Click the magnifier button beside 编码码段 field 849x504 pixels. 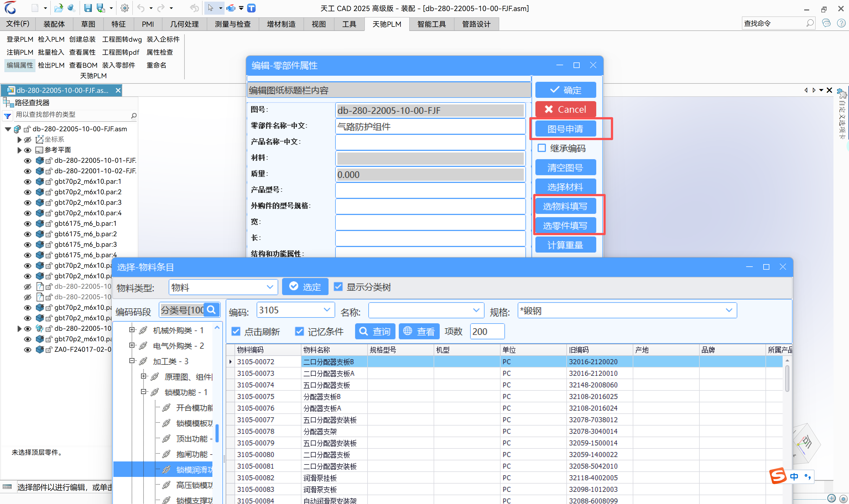(x=211, y=310)
